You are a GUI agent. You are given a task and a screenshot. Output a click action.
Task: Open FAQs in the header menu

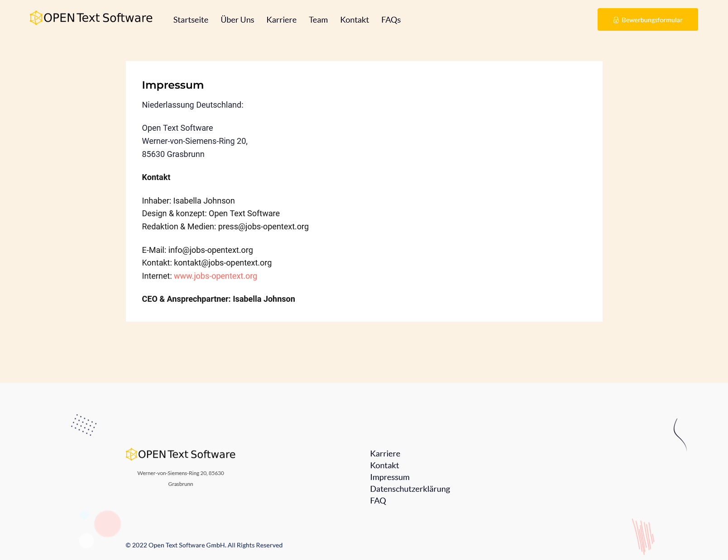coord(391,20)
